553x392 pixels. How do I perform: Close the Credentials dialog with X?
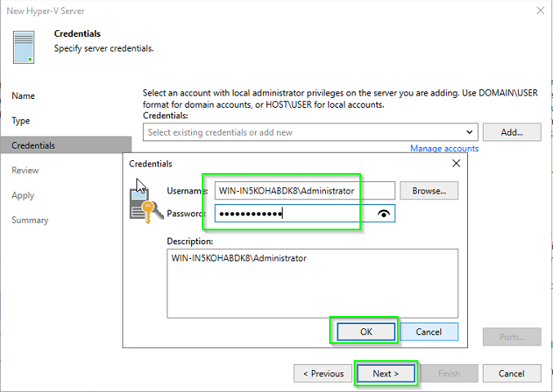click(456, 163)
